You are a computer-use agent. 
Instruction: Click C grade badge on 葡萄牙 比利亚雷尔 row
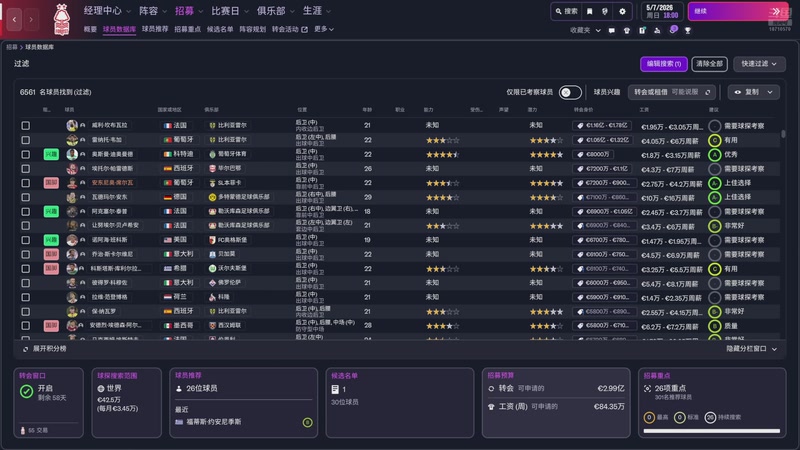715,140
